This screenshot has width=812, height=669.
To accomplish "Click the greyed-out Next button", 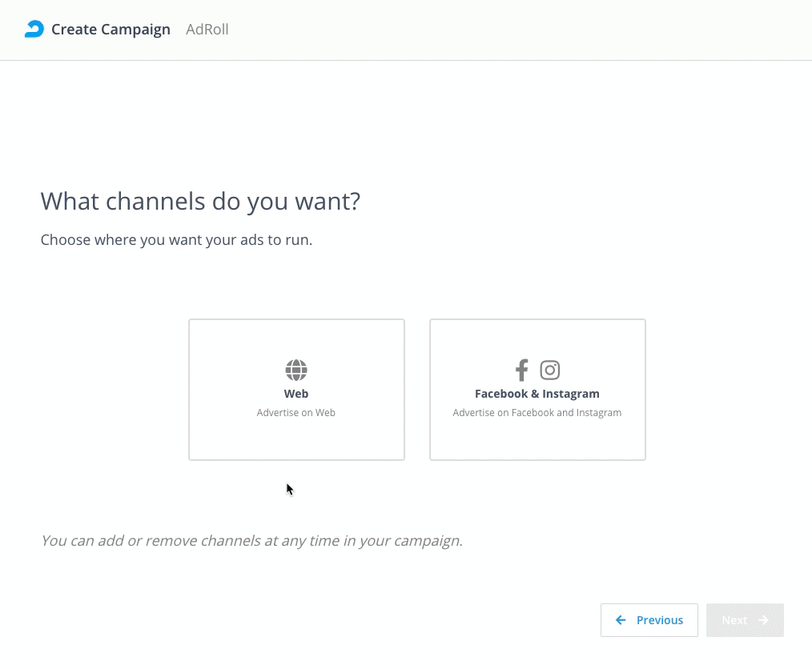I will coord(745,620).
